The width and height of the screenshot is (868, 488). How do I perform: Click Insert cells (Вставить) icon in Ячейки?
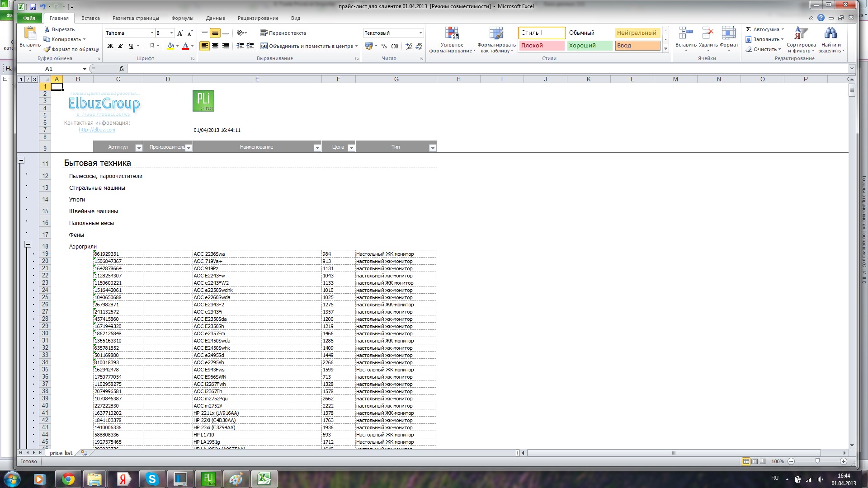686,33
